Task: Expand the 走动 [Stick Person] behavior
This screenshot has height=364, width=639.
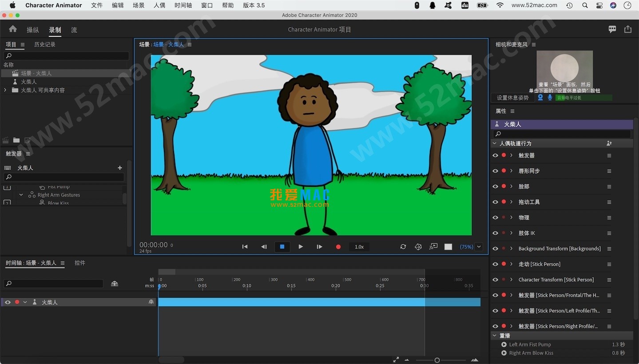Action: (x=512, y=264)
